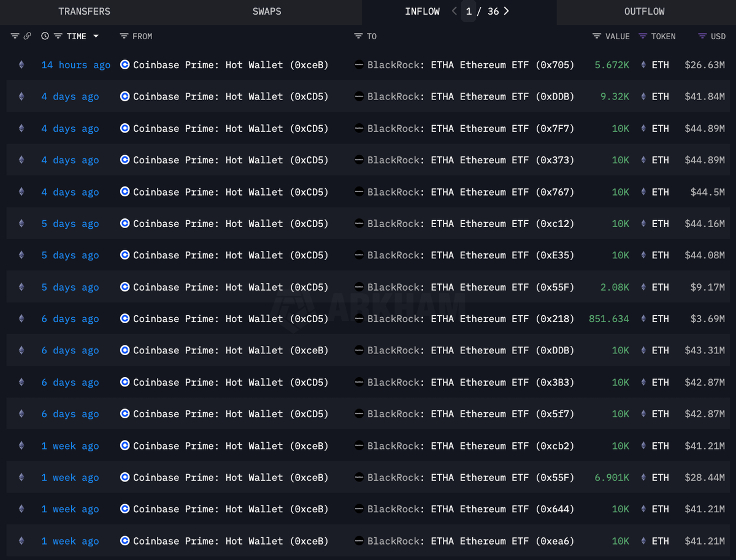
Task: Click the clock icon in TIME header
Action: coord(45,36)
